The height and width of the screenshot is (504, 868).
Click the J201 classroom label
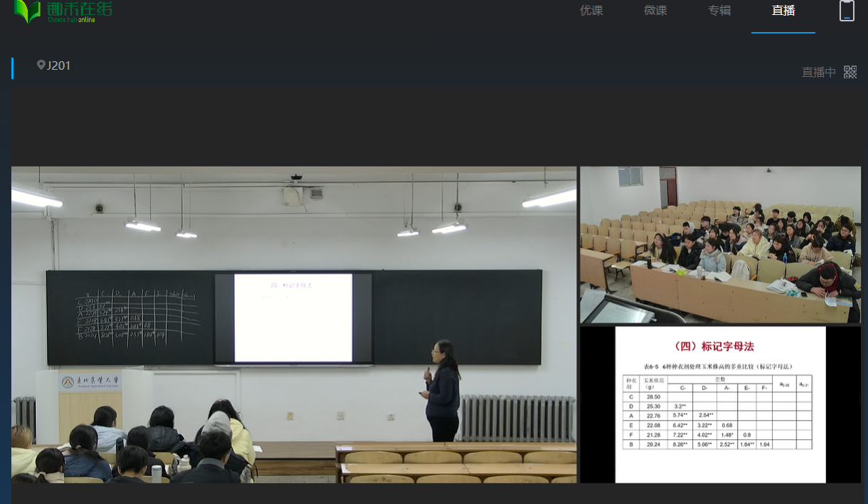58,65
